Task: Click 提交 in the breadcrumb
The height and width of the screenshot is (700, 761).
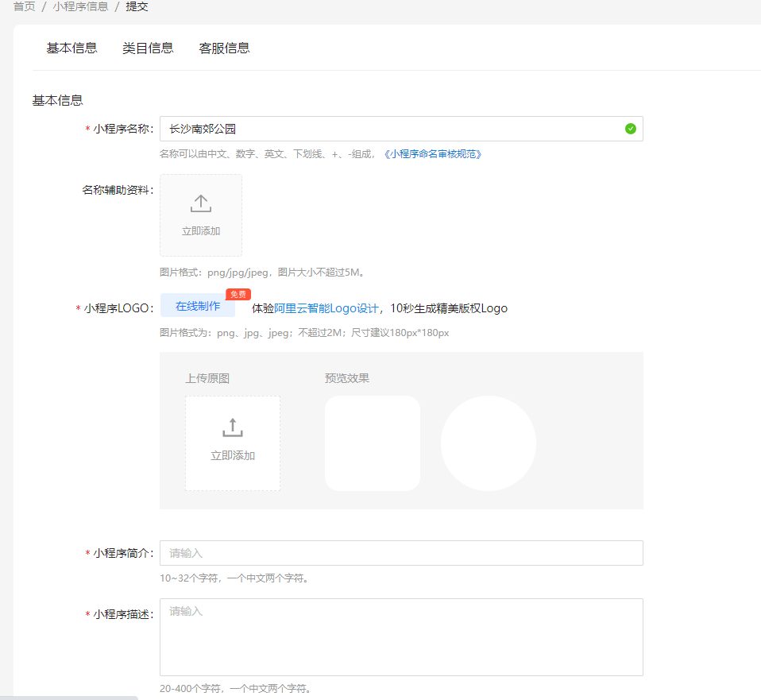Action: pyautogui.click(x=137, y=6)
